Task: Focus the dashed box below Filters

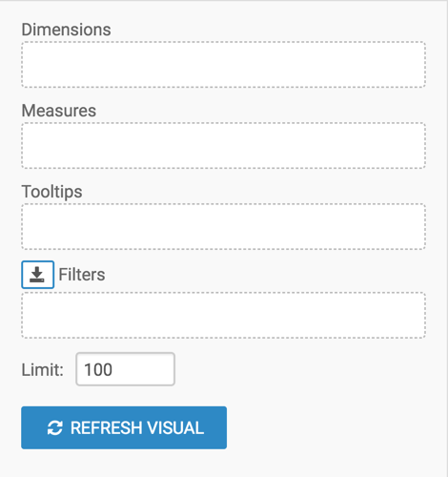Action: tap(224, 315)
